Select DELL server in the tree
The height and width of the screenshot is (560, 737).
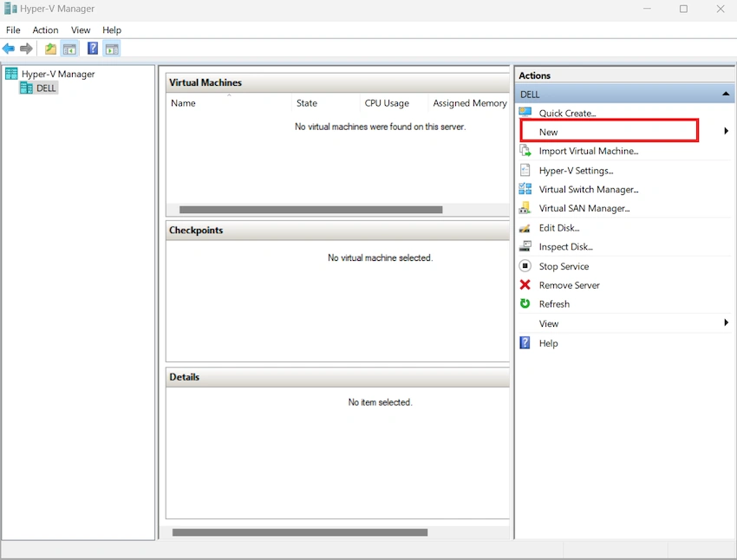46,88
